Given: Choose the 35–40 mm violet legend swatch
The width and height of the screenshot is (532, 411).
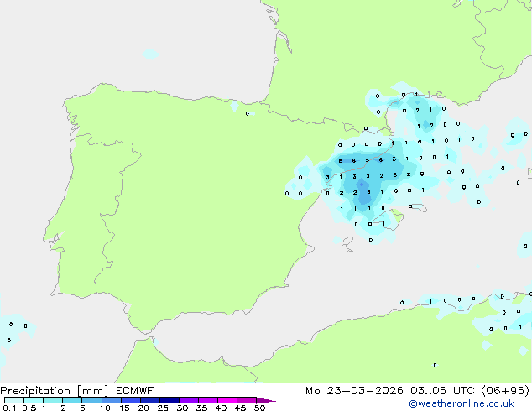Looking at the screenshot, I should 208,400.
